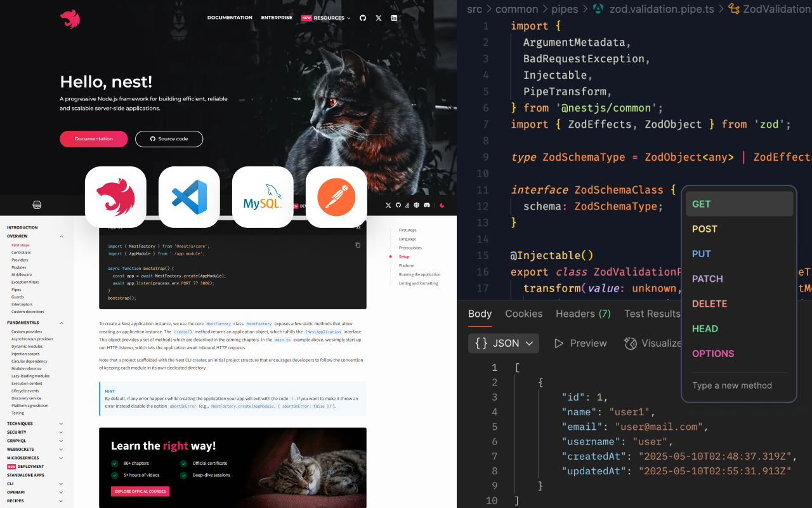This screenshot has height=508, width=812.
Task: Open the VS Code app icon
Action: pyautogui.click(x=189, y=197)
